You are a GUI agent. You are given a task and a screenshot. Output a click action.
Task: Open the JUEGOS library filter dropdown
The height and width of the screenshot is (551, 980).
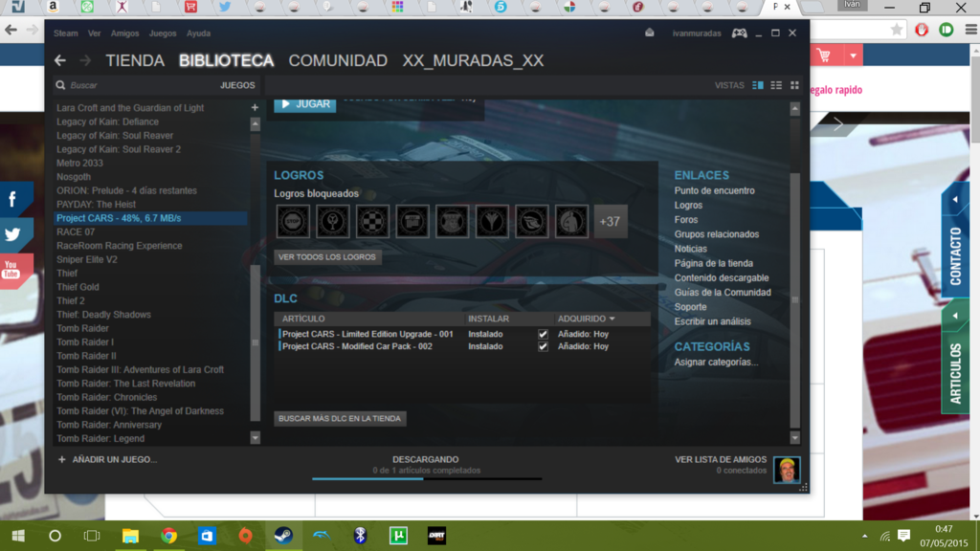(237, 85)
